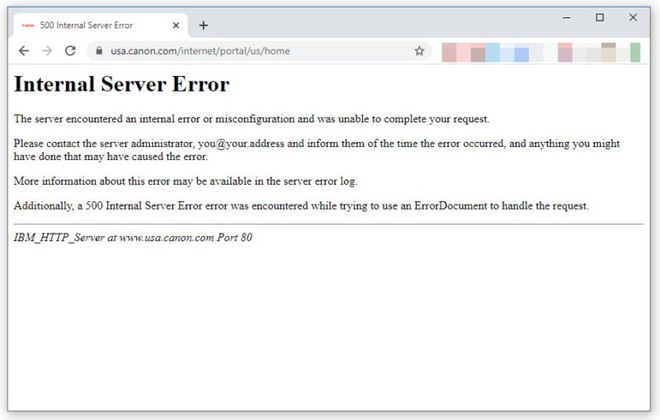Screen dimensions: 660x420
Task: Bookmark this page with the star icon
Action: tap(419, 51)
